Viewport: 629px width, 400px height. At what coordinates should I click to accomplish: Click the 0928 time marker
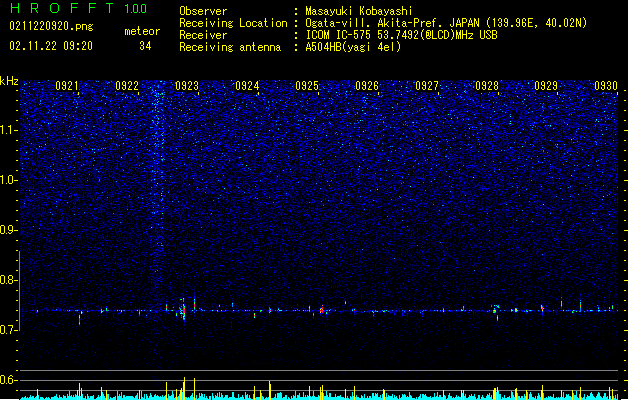tap(487, 86)
